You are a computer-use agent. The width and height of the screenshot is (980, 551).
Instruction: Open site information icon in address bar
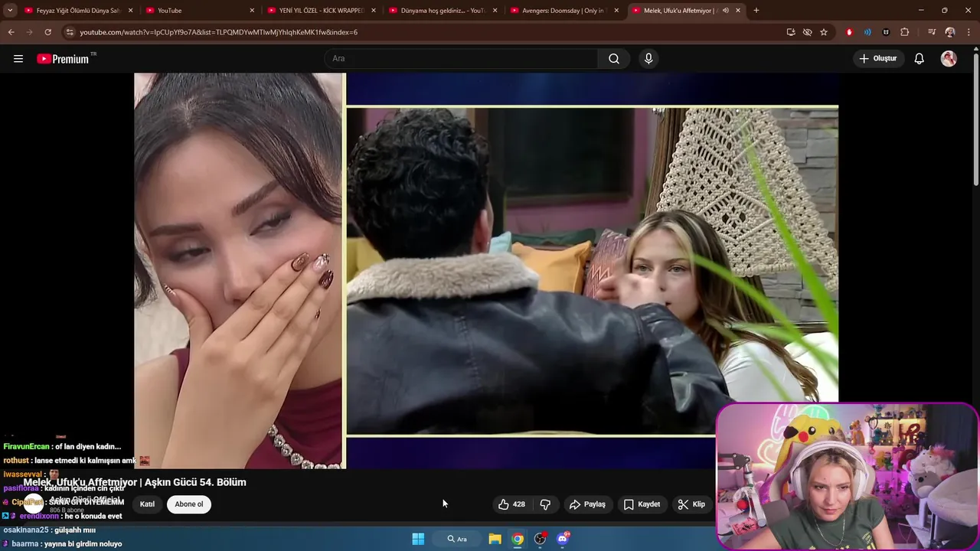coord(70,32)
